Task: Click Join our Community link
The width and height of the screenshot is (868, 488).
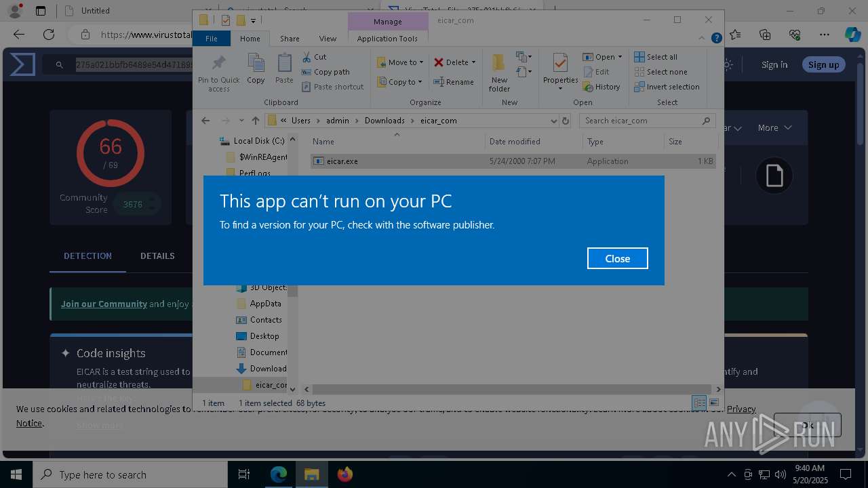Action: pyautogui.click(x=104, y=304)
